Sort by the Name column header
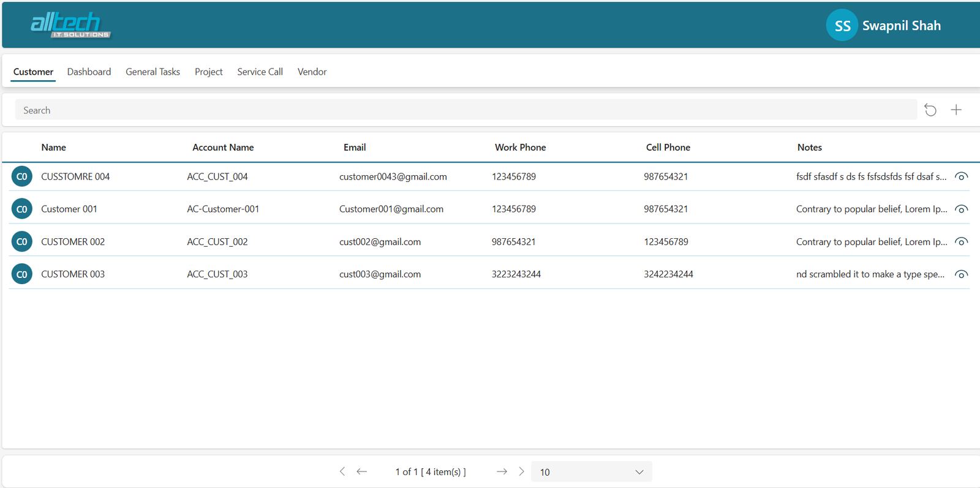 tap(53, 148)
